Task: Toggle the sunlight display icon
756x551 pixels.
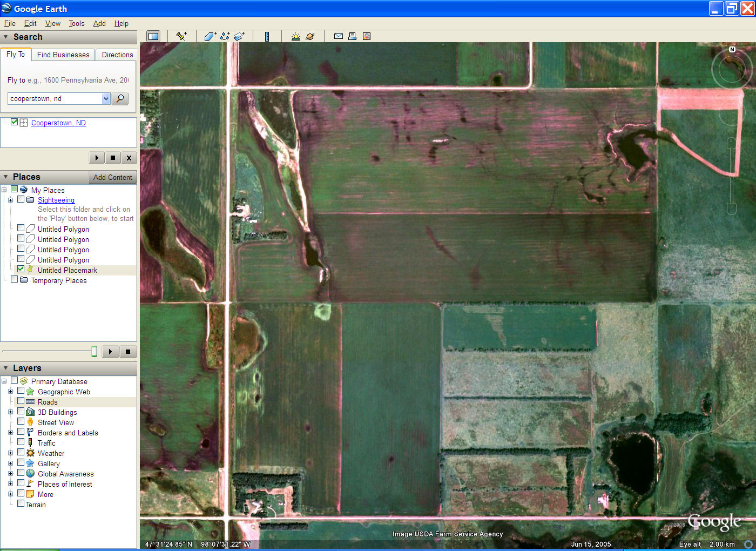Action: click(295, 36)
